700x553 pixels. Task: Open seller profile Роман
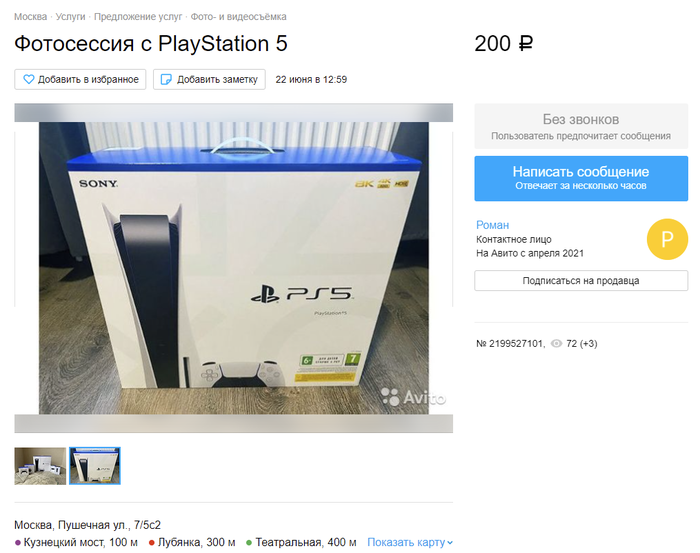click(492, 225)
